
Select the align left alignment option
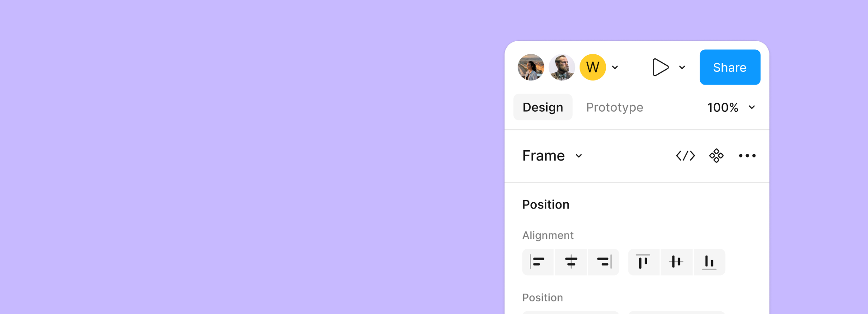(x=538, y=262)
